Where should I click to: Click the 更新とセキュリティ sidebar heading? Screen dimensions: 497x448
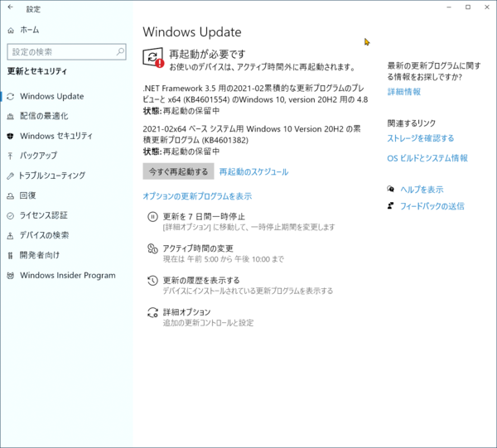(37, 71)
